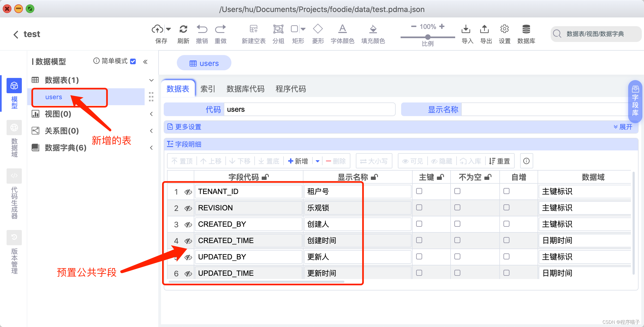Toggle visibility of CREATED_BY field
The width and height of the screenshot is (644, 327).
pos(188,225)
